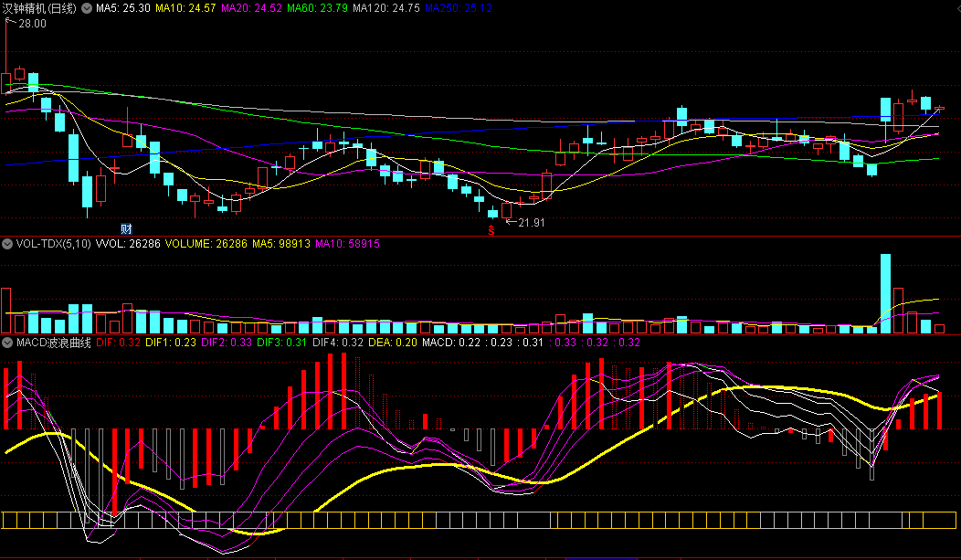Viewport: 961px width, 560px height.
Task: Click the DIF2: 0.33 value
Action: pos(227,343)
